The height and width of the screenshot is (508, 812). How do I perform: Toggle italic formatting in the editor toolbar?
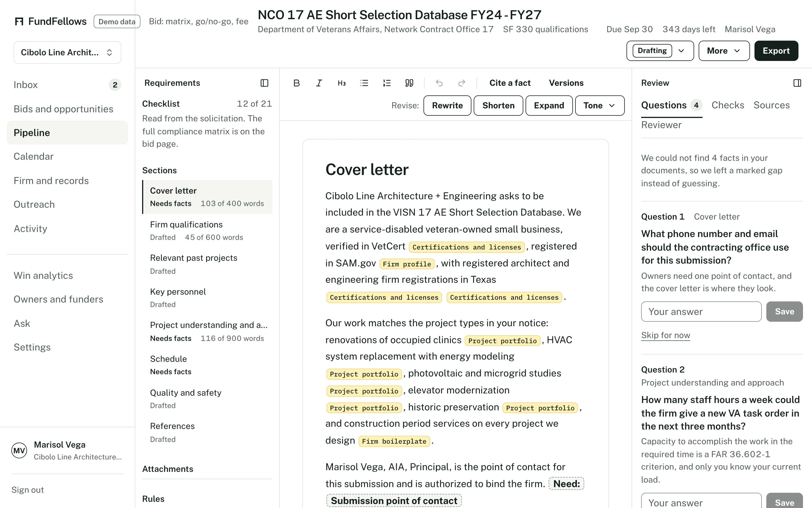[319, 83]
